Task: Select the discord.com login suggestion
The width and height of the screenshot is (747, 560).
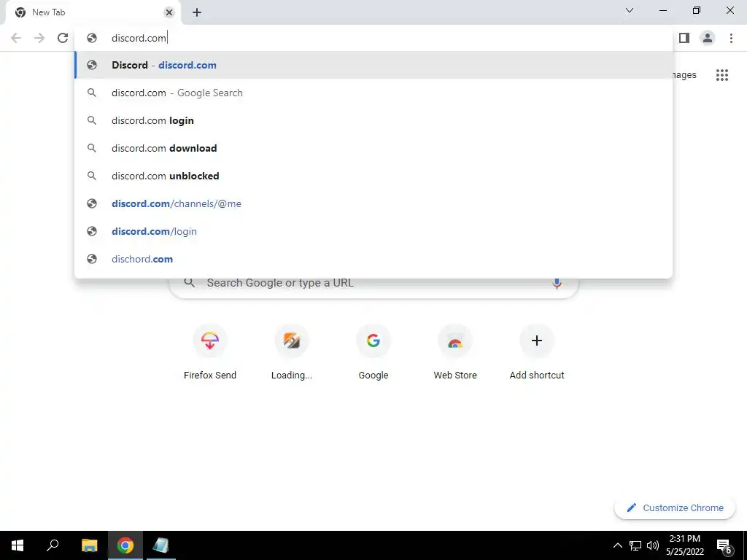Action: [373, 120]
